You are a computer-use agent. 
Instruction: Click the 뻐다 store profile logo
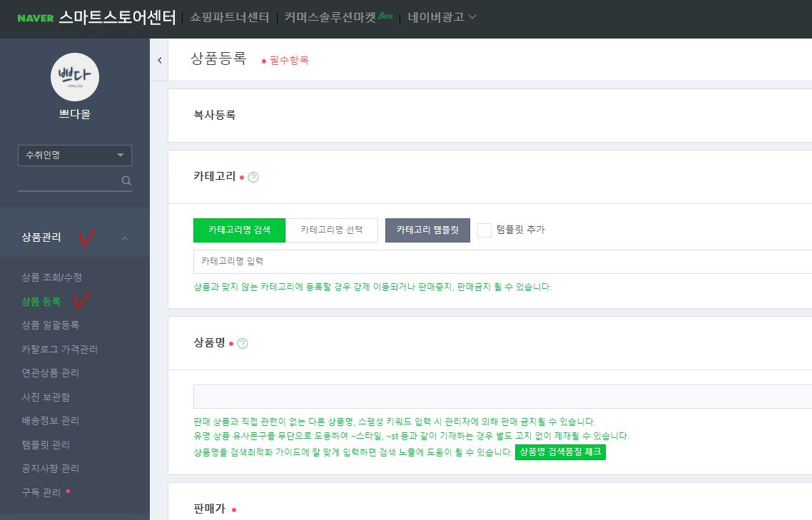[x=75, y=77]
